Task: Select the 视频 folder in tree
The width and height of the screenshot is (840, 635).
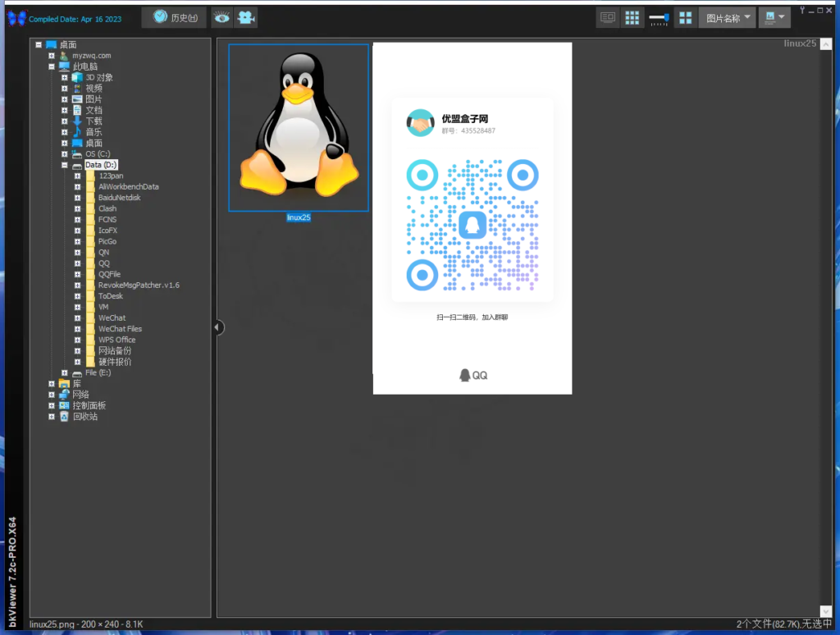Action: [94, 89]
